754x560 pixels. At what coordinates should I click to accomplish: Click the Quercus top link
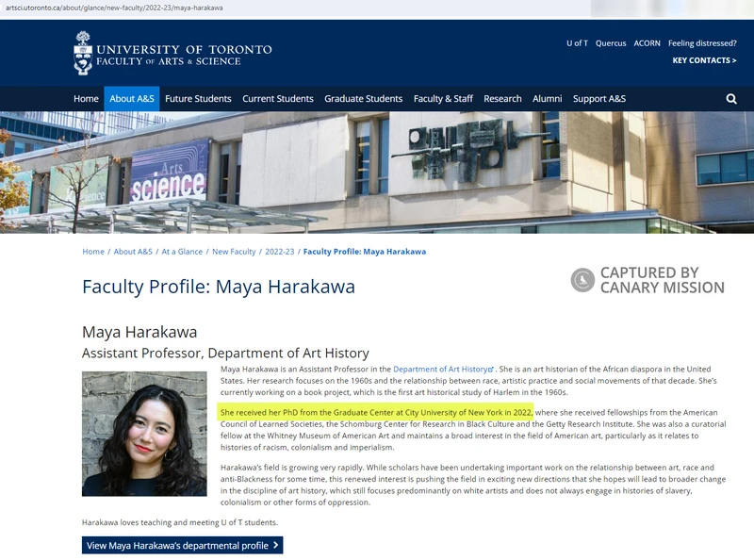pos(611,43)
